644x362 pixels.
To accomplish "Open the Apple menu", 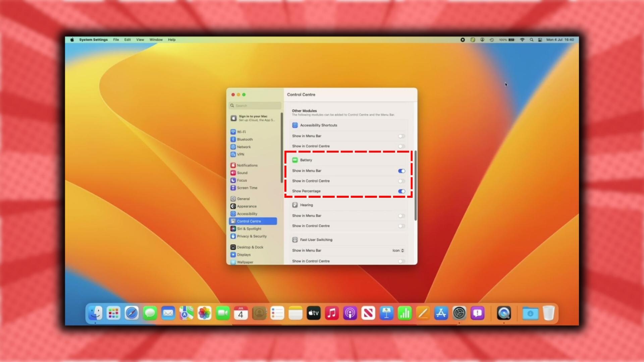I will click(72, 40).
